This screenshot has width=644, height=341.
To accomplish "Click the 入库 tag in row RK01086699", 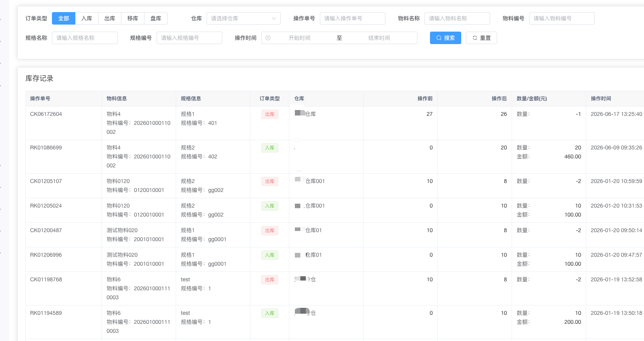I will [x=270, y=148].
